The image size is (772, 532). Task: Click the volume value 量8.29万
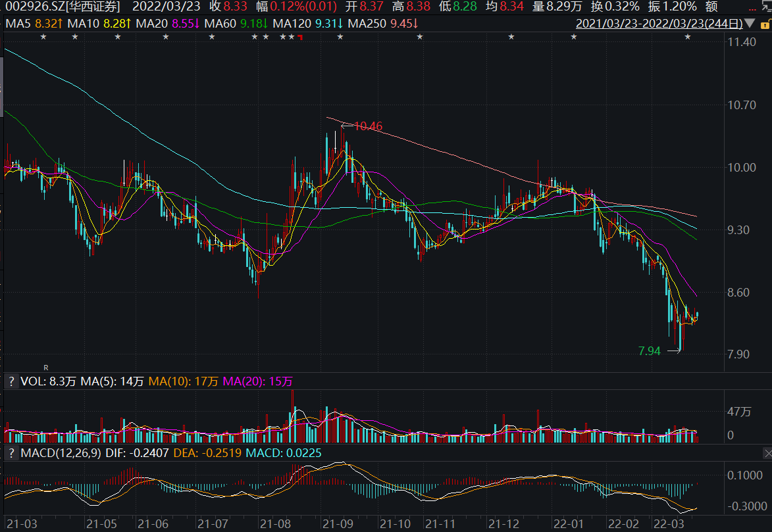point(557,7)
